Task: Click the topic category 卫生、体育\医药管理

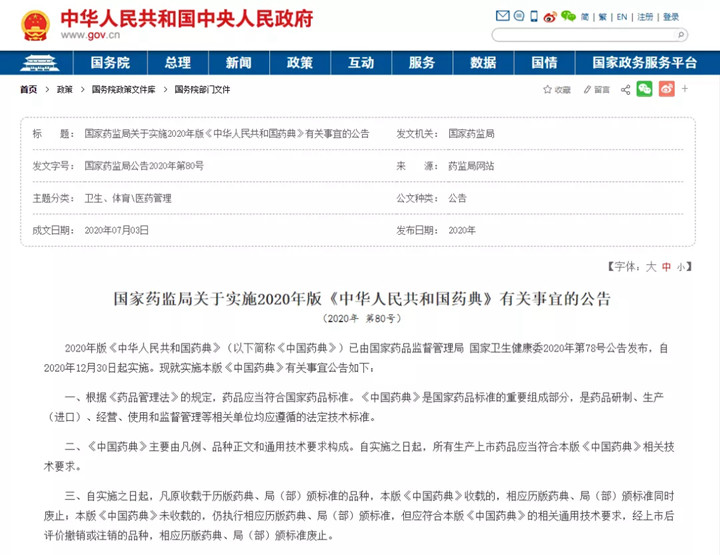Action: [128, 198]
